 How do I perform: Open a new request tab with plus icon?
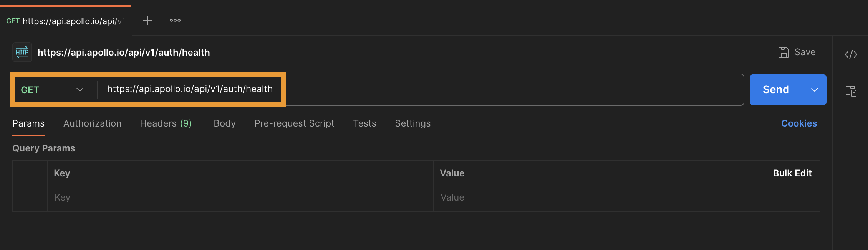pyautogui.click(x=147, y=20)
